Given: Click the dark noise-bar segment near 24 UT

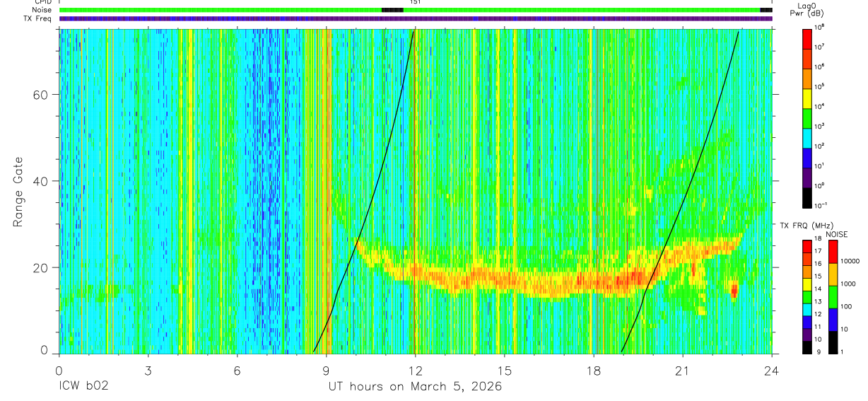Looking at the screenshot, I should click(766, 10).
